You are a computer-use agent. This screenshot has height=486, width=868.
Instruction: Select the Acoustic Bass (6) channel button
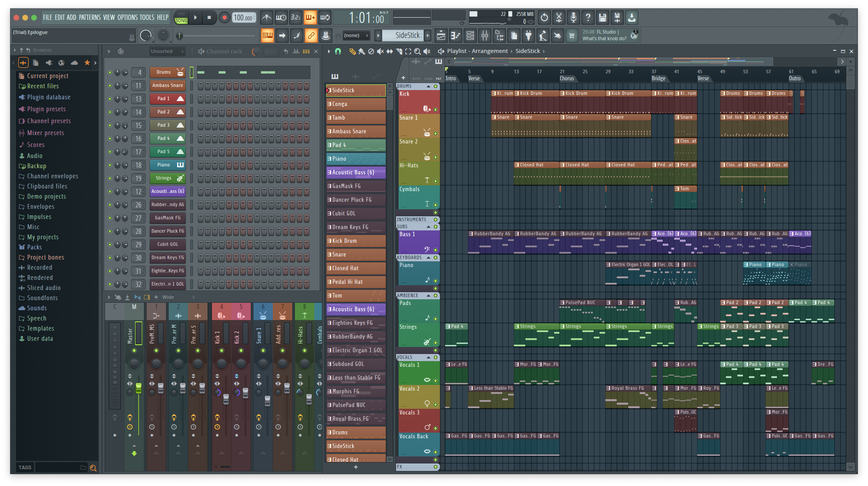point(168,192)
